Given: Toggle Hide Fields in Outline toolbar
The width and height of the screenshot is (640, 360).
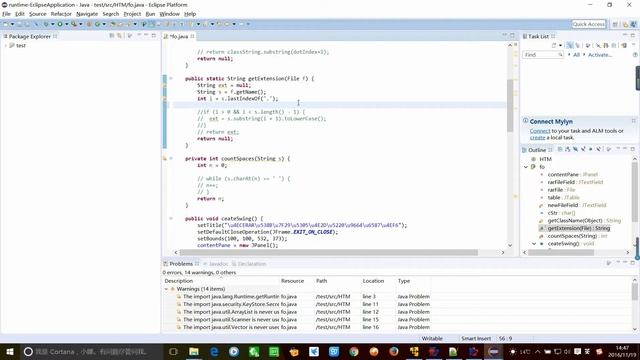Looking at the screenshot, I should coord(576,149).
